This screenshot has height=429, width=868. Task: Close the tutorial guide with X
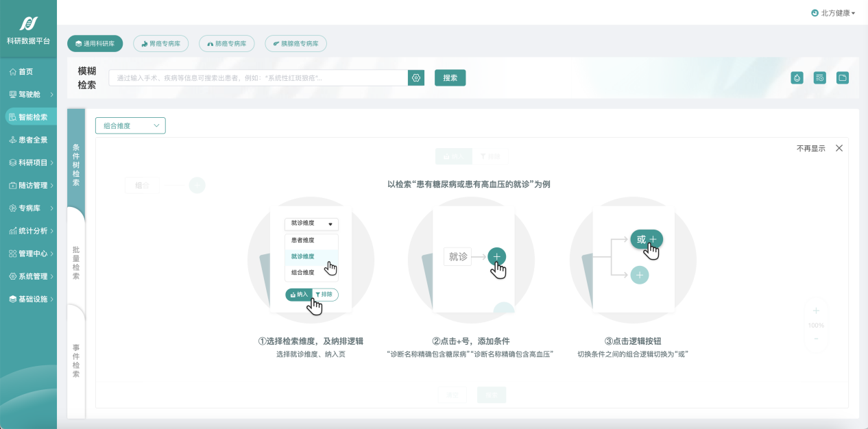coord(839,148)
